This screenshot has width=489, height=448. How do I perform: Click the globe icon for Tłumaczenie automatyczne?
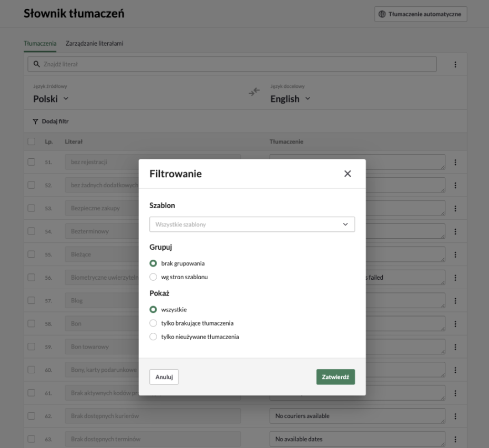pyautogui.click(x=382, y=14)
